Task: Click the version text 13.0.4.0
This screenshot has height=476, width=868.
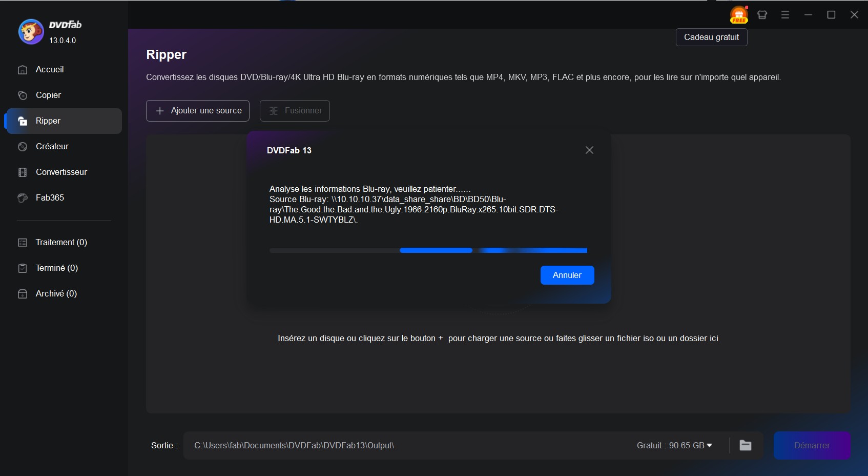Action: 63,41
